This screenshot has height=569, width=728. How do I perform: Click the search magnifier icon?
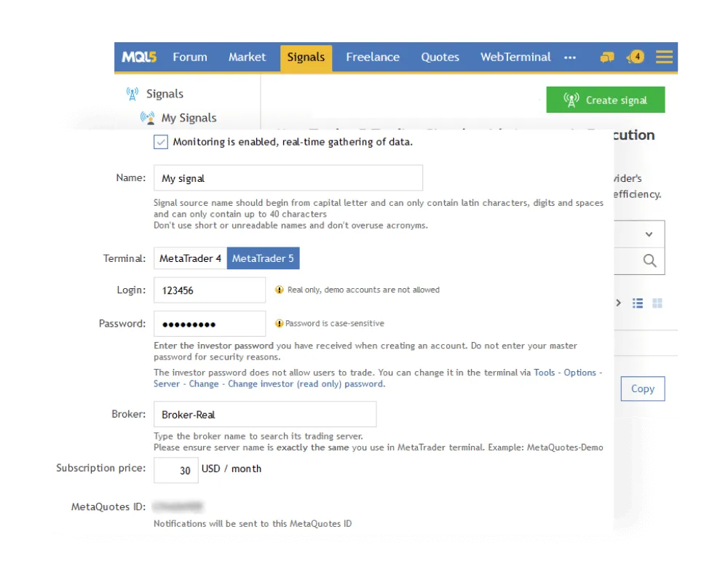click(649, 260)
